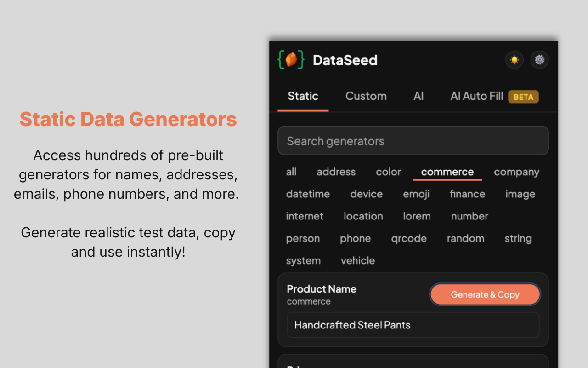Select the generated value Handcrafted Steel Pants
The height and width of the screenshot is (368, 588).
[x=413, y=325]
